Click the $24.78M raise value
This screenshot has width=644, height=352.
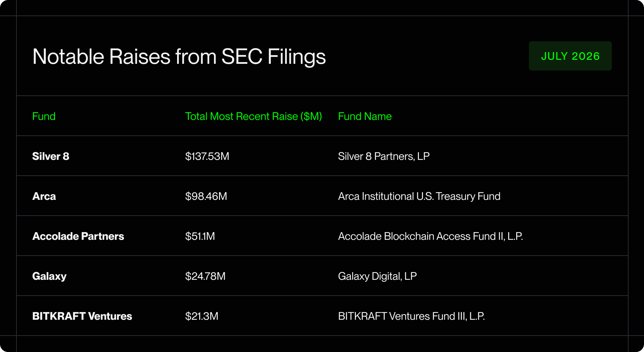pyautogui.click(x=205, y=276)
